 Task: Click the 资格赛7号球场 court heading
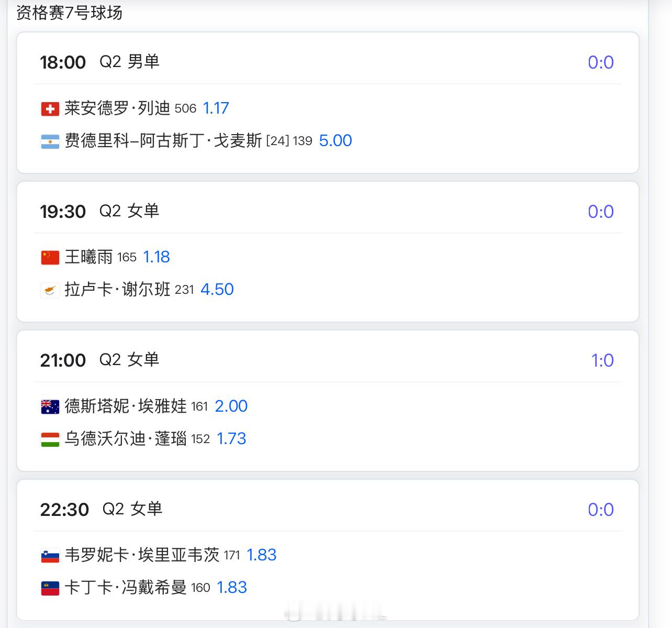click(x=70, y=13)
